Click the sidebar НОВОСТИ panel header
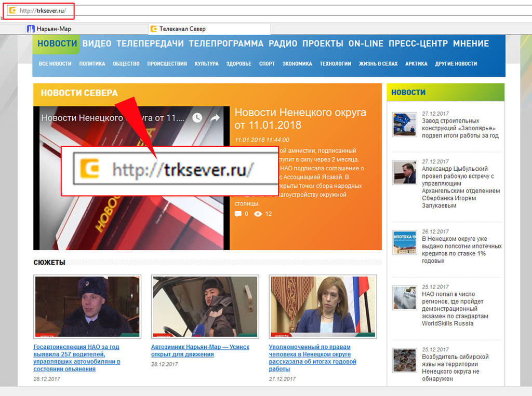This screenshot has height=396, width=532. tap(445, 92)
